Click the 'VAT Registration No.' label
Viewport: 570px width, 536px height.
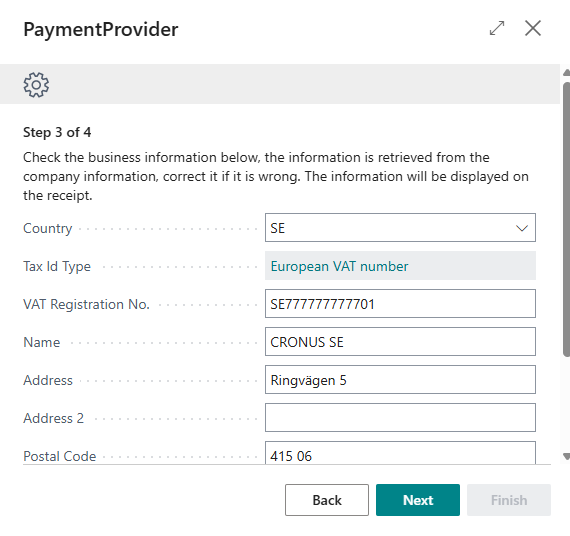87,304
